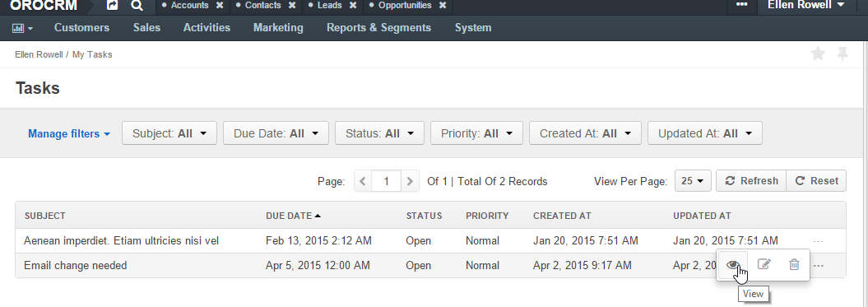This screenshot has height=307, width=868.
Task: Close the Leads pinned tab
Action: point(353,6)
